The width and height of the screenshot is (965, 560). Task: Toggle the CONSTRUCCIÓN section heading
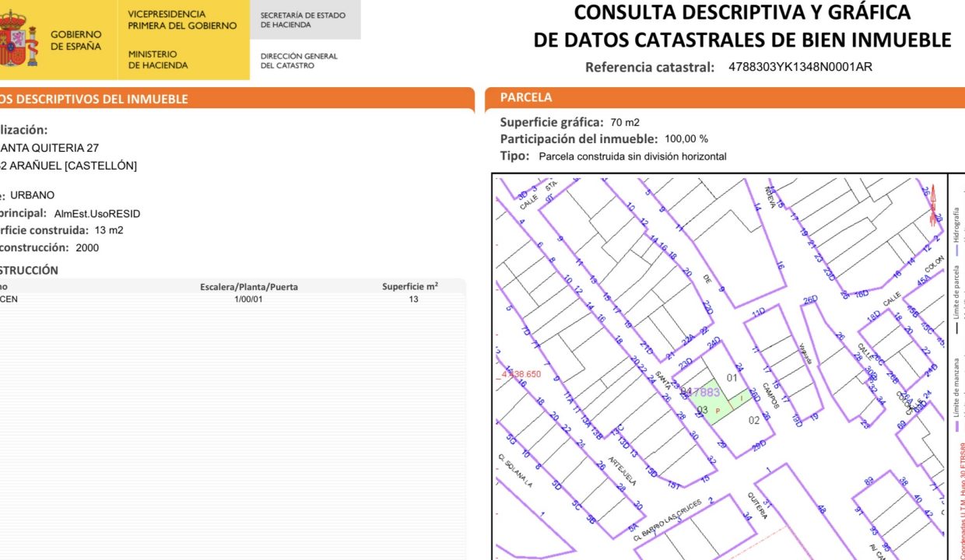[27, 270]
